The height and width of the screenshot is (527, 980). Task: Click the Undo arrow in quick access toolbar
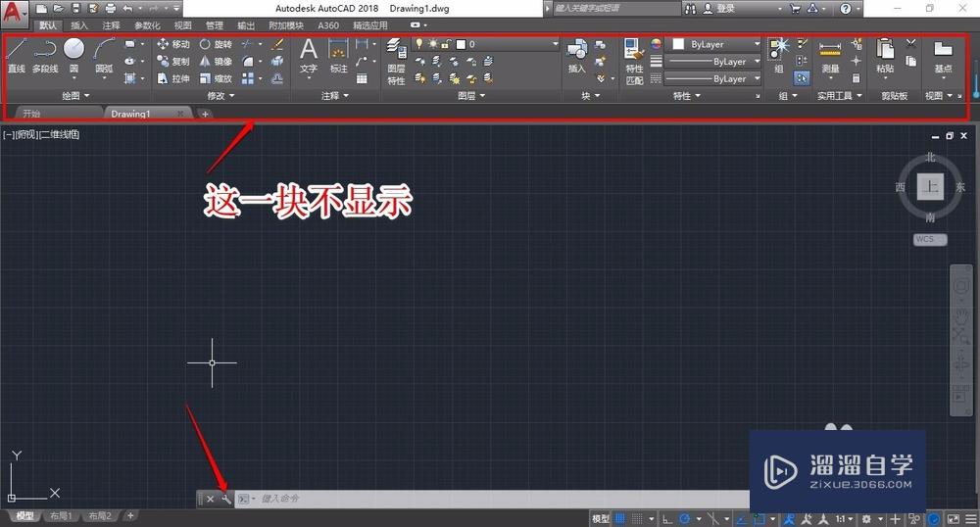pos(127,8)
